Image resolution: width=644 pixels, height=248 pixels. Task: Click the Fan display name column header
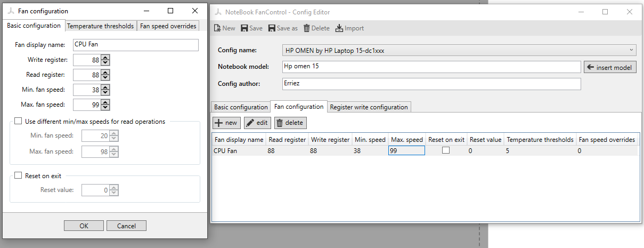click(239, 140)
